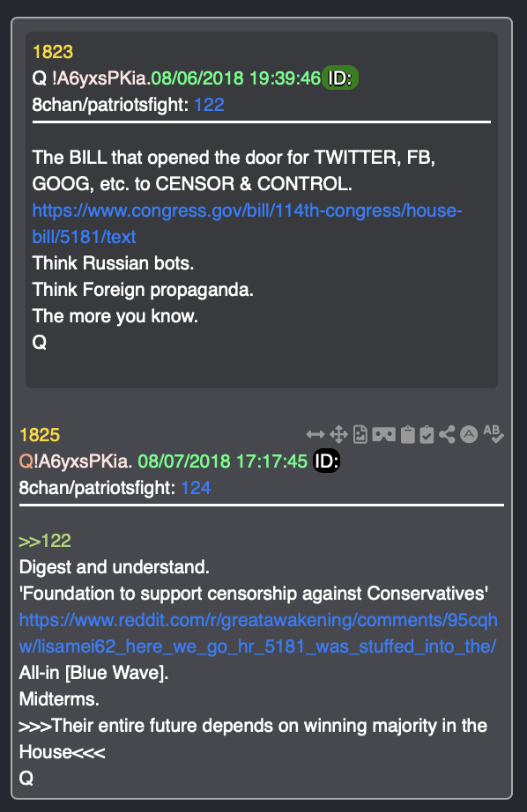Click the VR goggles icon
The width and height of the screenshot is (527, 812).
(x=383, y=434)
